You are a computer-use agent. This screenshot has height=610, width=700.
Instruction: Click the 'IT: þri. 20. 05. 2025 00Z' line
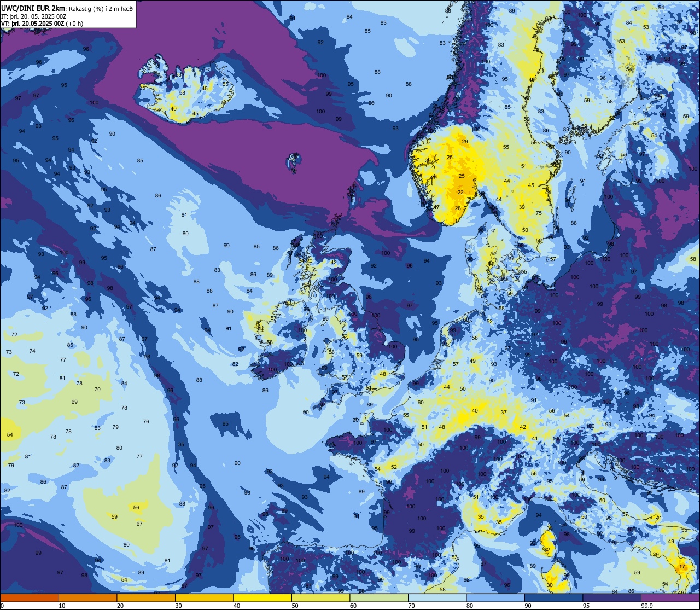click(x=34, y=16)
